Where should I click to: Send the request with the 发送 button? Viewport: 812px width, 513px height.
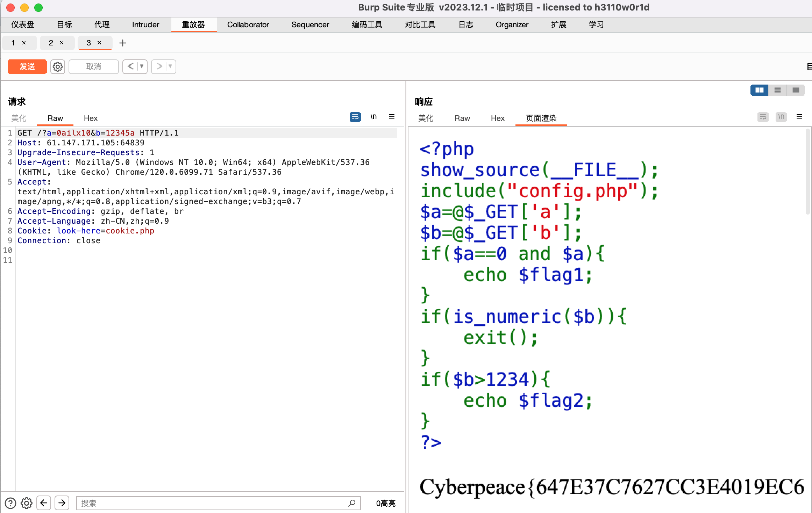coord(27,66)
